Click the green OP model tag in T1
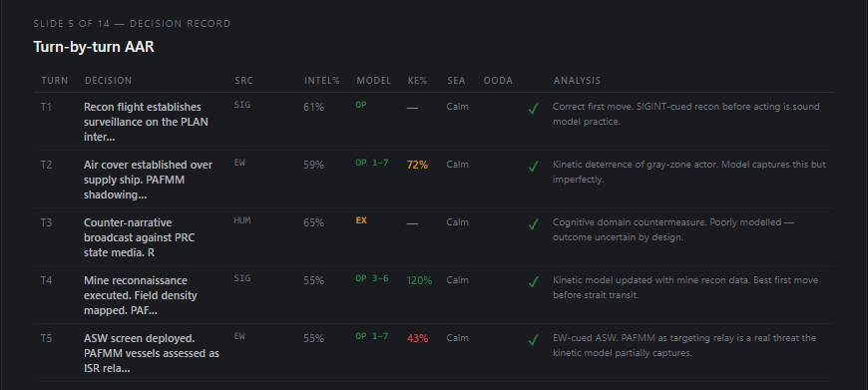This screenshot has width=868, height=390. click(x=361, y=105)
